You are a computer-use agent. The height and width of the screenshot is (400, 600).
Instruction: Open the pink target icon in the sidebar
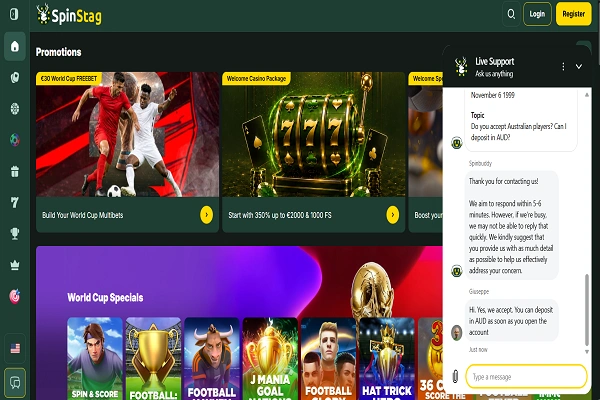pos(15,296)
